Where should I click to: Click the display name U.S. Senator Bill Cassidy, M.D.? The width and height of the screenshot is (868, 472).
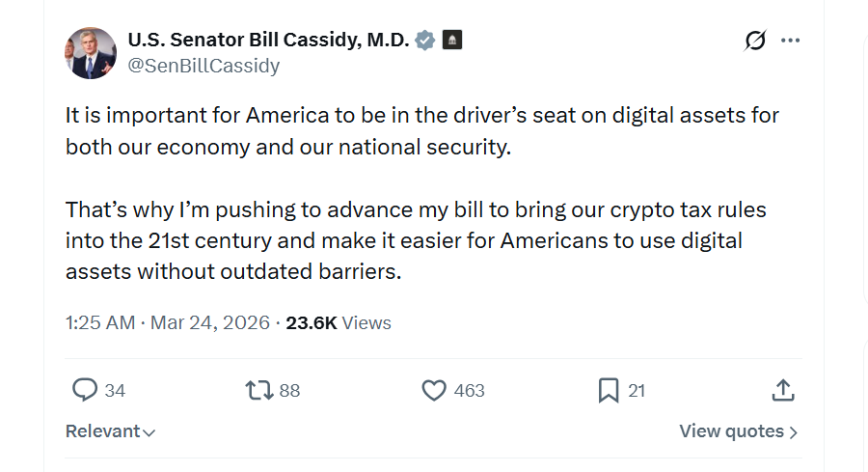click(267, 40)
